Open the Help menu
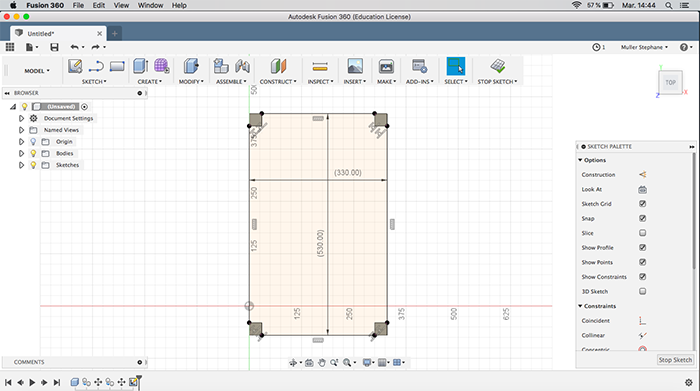Viewport: 700px width, 391px height. [x=179, y=5]
